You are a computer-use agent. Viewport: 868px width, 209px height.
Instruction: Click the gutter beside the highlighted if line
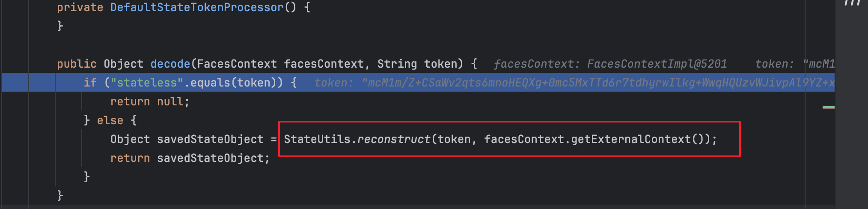pyautogui.click(x=15, y=83)
